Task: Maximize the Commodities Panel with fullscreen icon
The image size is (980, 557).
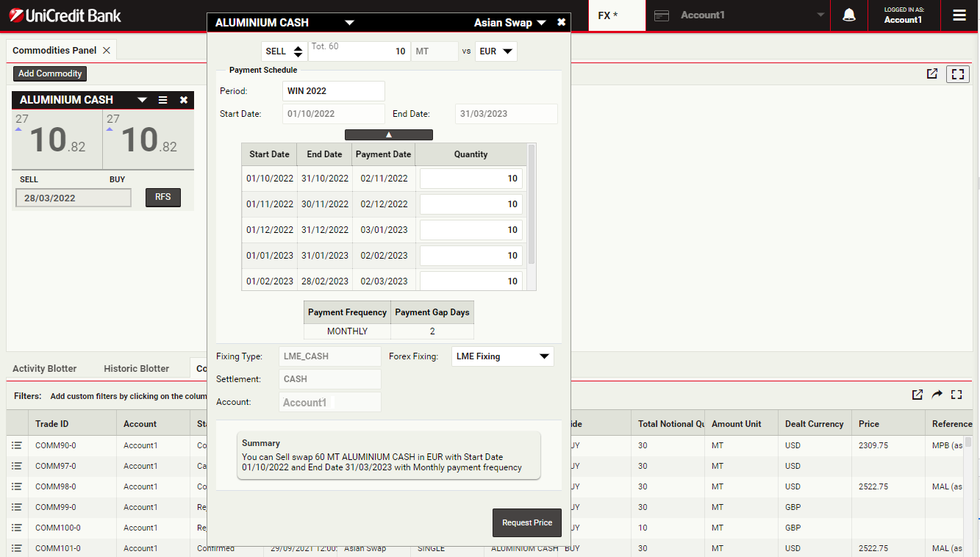Action: click(x=957, y=73)
